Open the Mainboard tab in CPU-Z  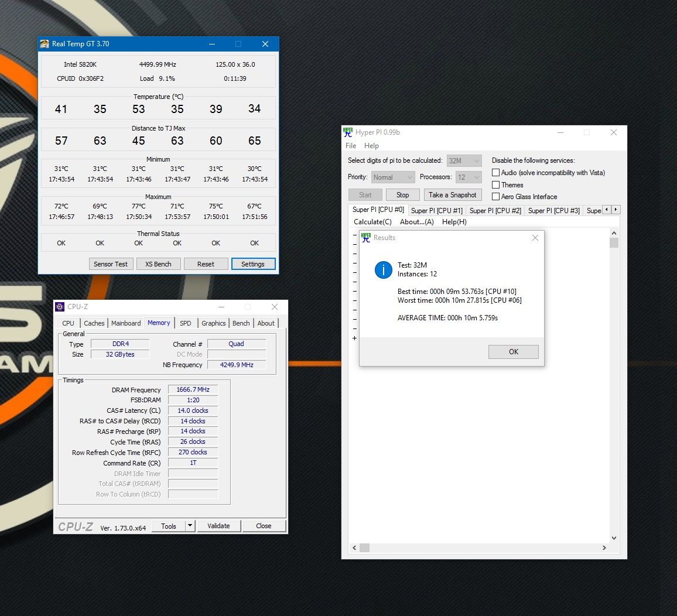point(126,323)
